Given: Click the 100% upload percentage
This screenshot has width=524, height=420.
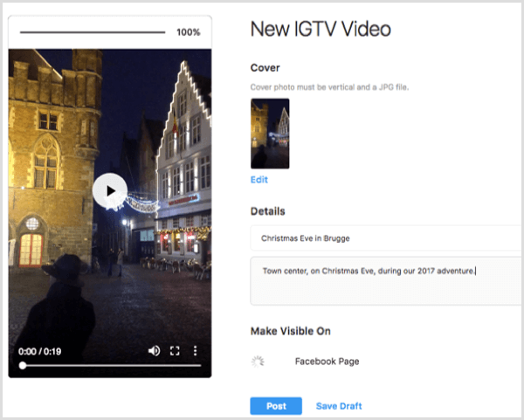Looking at the screenshot, I should 188,32.
